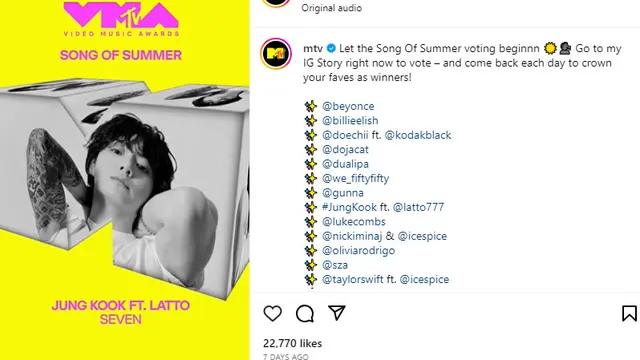
Task: Save the post with the bookmark icon
Action: pyautogui.click(x=629, y=313)
